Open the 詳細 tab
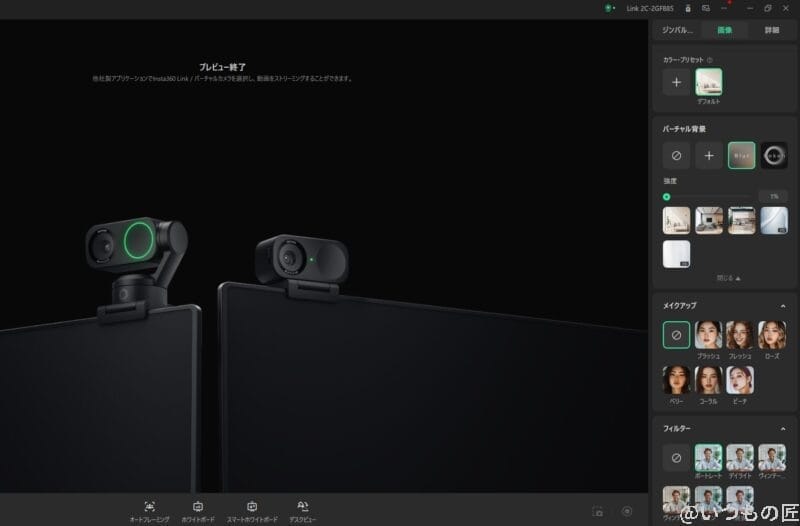This screenshot has width=800, height=526. tap(771, 30)
